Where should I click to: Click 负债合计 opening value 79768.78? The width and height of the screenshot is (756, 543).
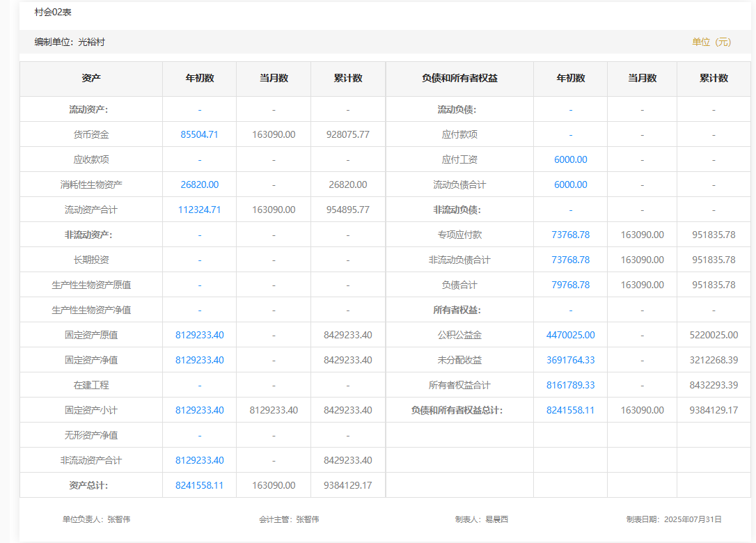[570, 285]
